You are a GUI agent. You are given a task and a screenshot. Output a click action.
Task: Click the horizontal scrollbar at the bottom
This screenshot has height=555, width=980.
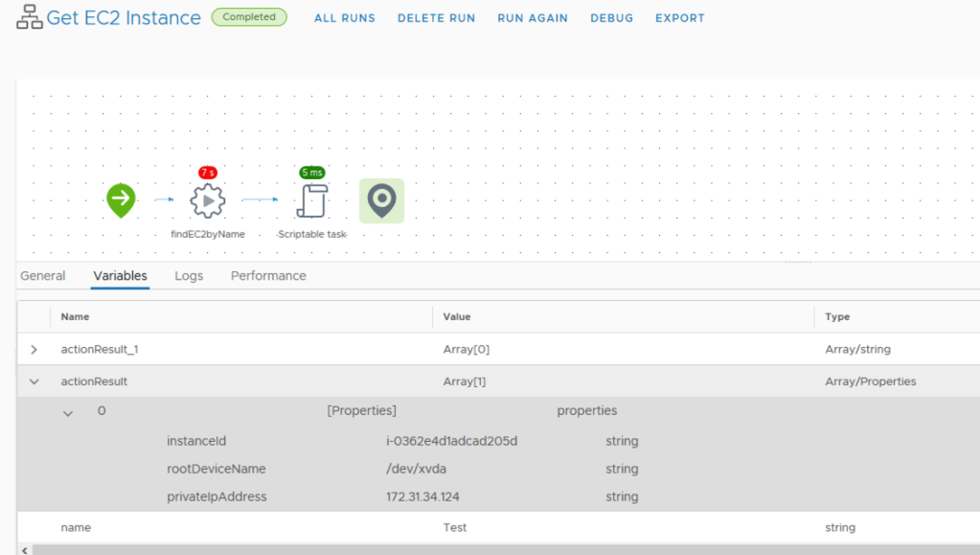coord(479,549)
